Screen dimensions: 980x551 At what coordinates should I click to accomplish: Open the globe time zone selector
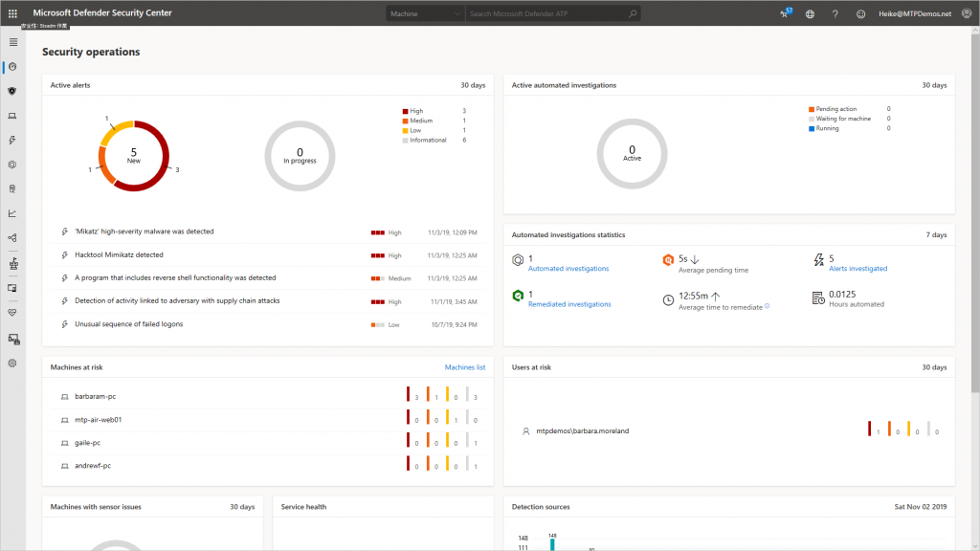(x=810, y=13)
